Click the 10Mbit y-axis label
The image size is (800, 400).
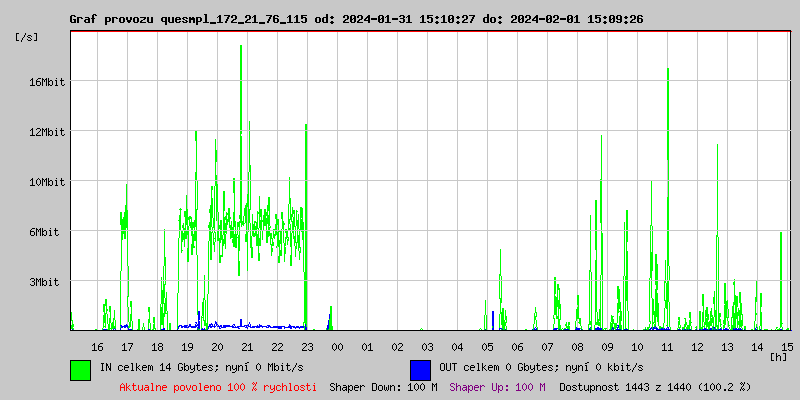coord(47,182)
